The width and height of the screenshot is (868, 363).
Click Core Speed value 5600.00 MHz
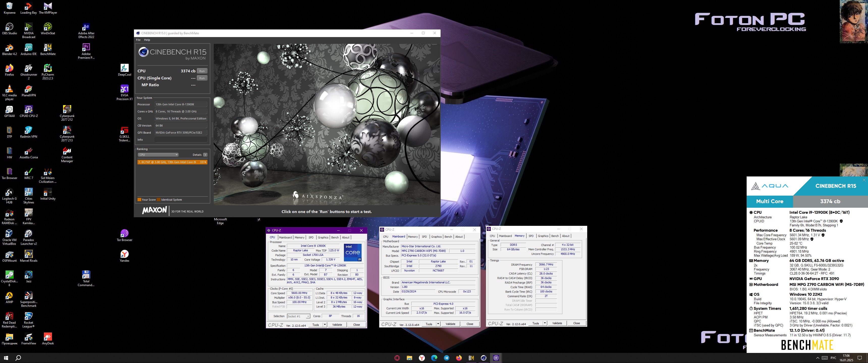299,293
